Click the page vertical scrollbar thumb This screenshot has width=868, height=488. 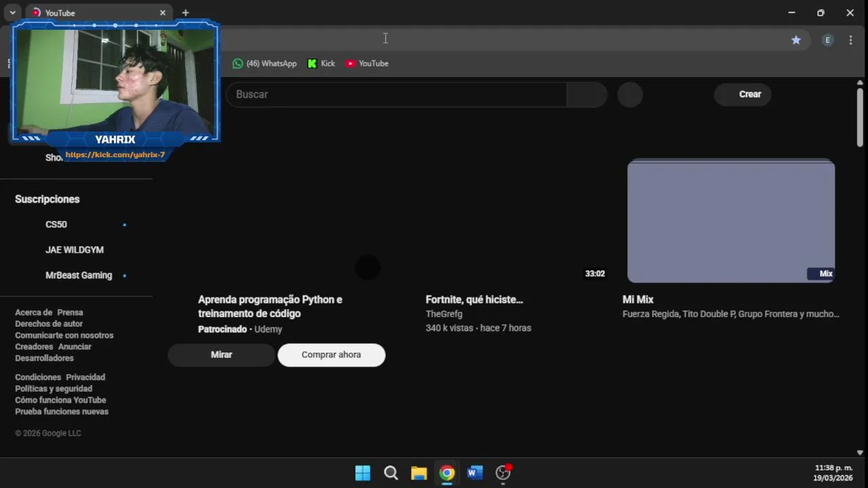[860, 117]
